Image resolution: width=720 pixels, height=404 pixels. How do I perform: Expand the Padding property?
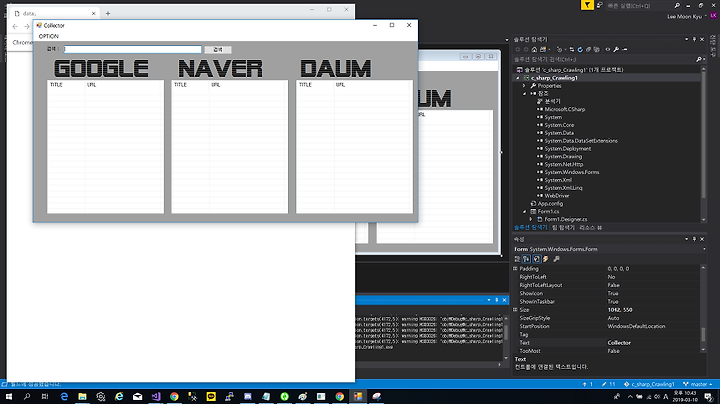click(x=515, y=269)
